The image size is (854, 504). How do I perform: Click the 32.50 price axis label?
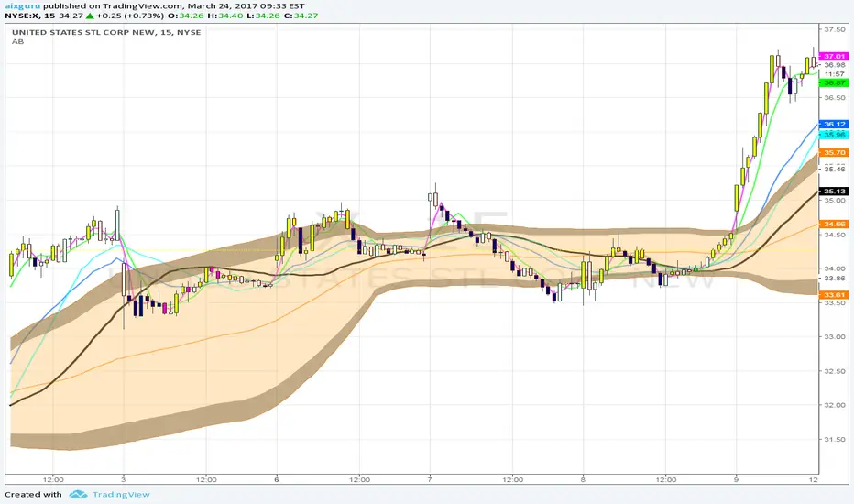click(835, 371)
